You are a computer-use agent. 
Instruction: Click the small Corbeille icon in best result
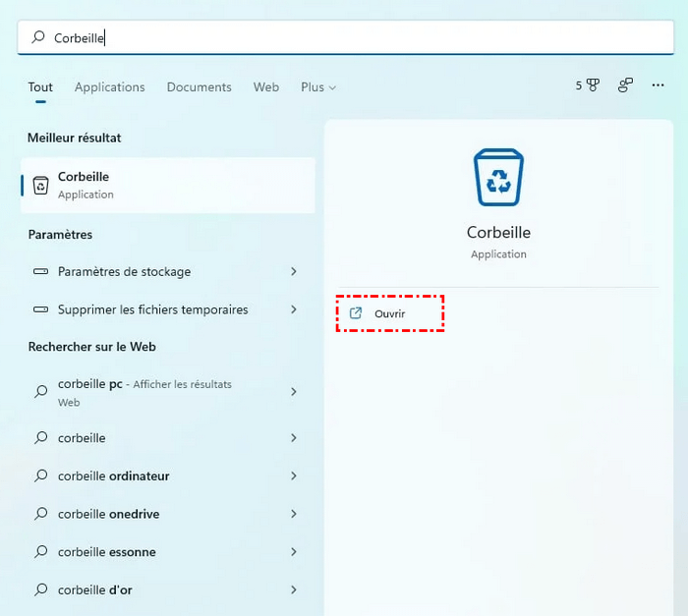pos(40,185)
